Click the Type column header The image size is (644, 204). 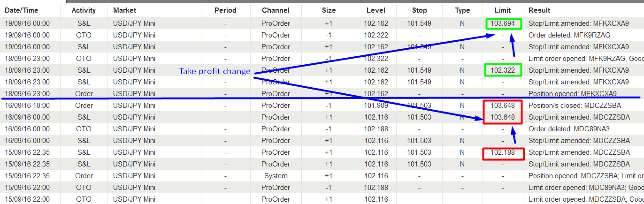pos(462,10)
